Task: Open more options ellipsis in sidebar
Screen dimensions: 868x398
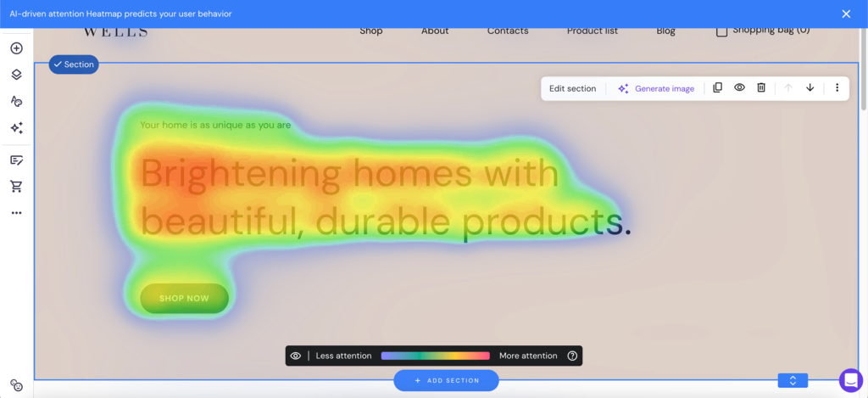Action: tap(17, 213)
